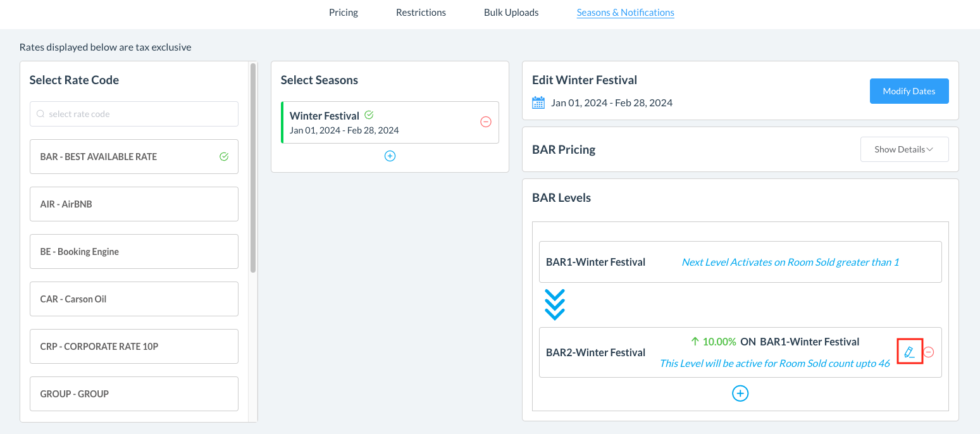Go to Bulk Uploads tab
This screenshot has width=980, height=434.
coord(511,13)
